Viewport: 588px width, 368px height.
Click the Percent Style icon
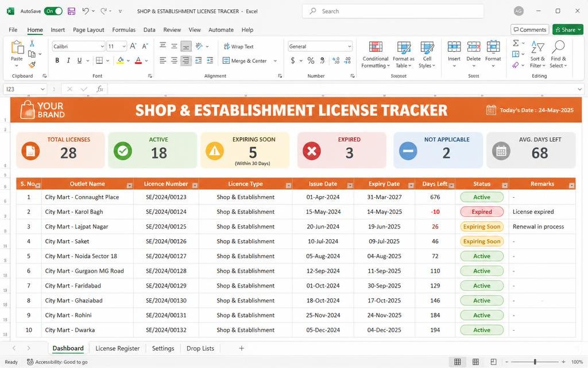tap(311, 60)
